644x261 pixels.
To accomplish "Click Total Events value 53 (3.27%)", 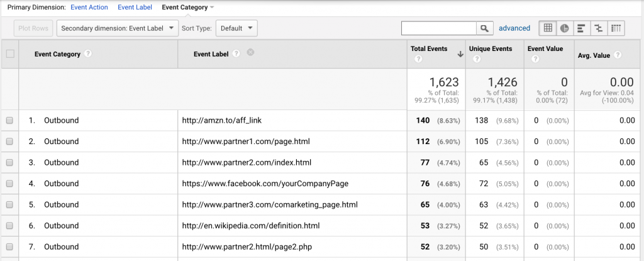I will (x=440, y=226).
